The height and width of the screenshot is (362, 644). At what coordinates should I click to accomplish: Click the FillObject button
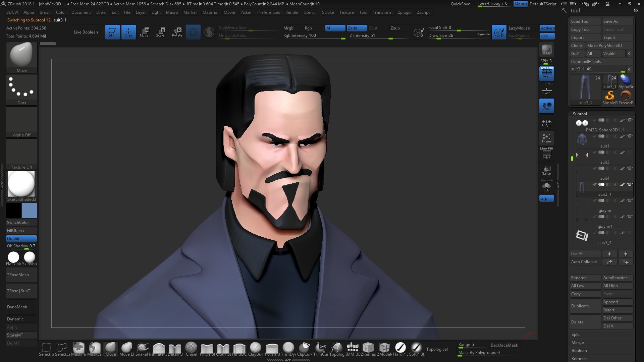coord(21,231)
